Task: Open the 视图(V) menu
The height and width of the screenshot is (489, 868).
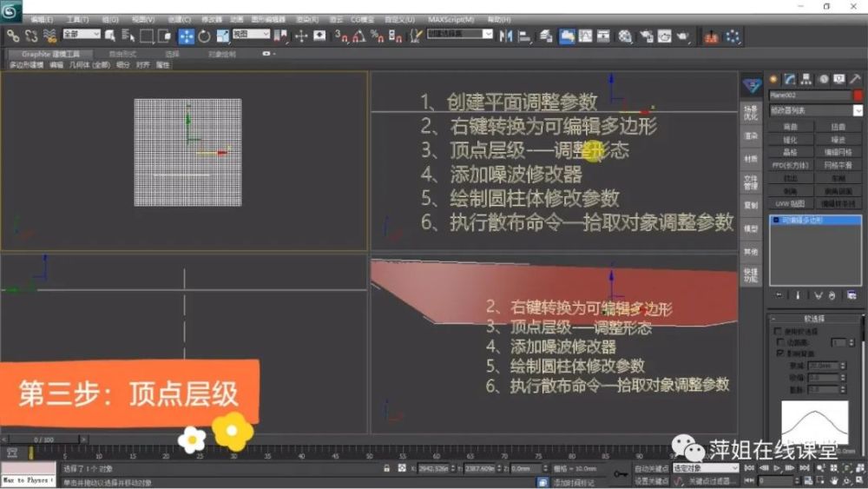Action: [x=143, y=19]
